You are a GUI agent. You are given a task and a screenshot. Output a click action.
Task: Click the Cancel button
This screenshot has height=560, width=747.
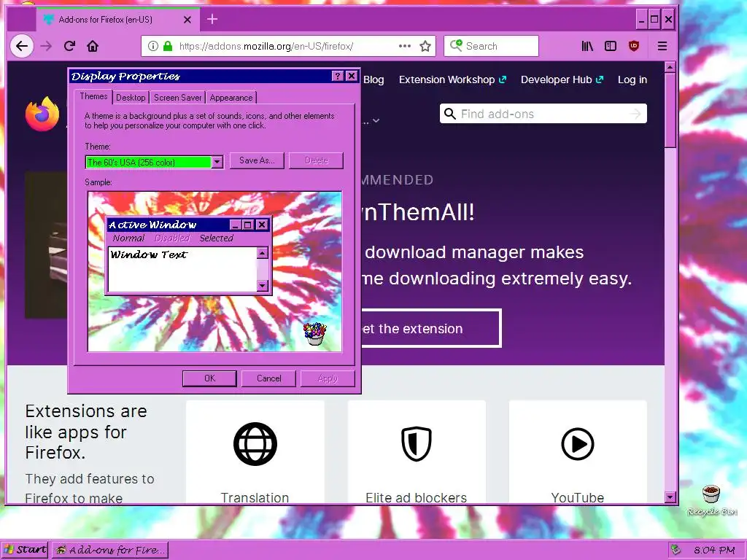[268, 378]
